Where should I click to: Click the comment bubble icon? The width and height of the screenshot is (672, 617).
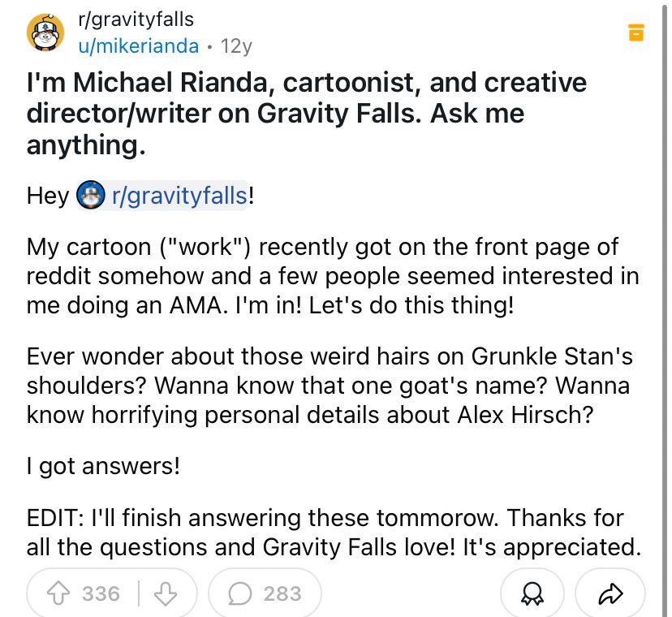pos(239,593)
